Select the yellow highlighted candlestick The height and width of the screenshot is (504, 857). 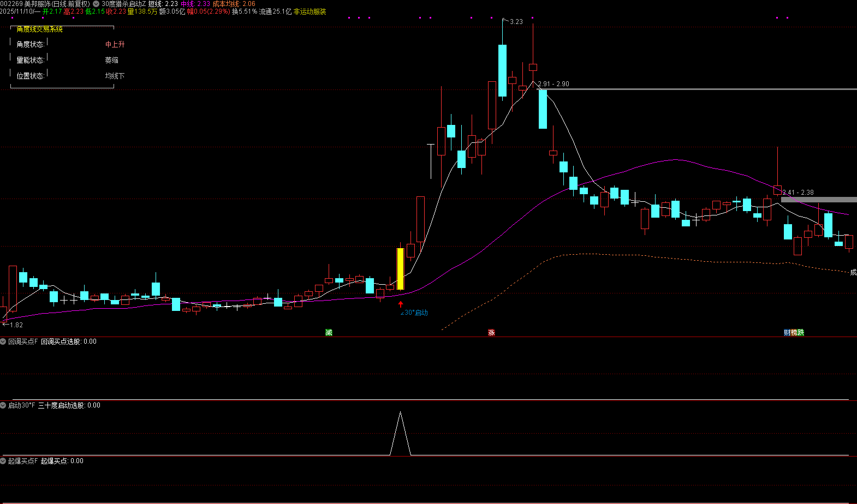coord(400,269)
